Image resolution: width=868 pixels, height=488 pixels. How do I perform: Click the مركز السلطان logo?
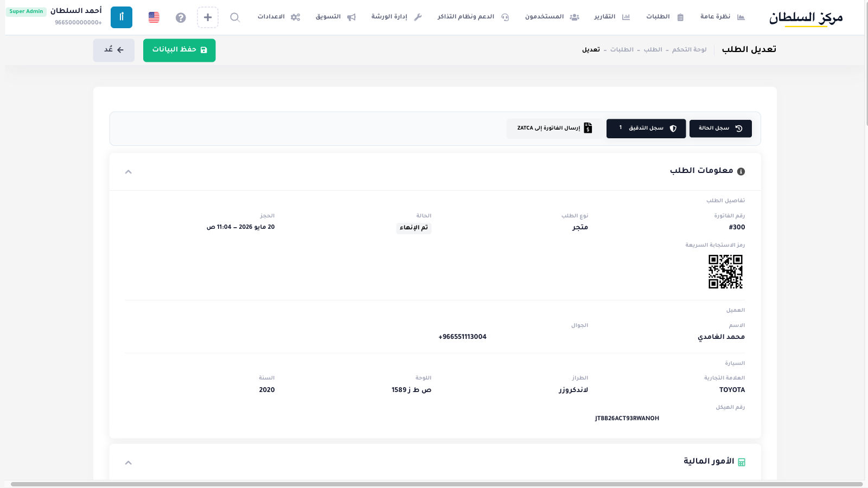(x=806, y=18)
